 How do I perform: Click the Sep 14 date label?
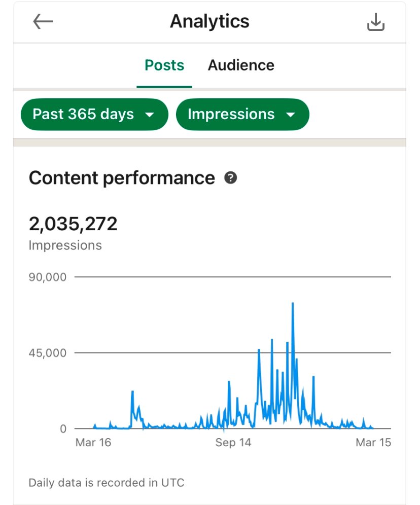click(x=233, y=443)
